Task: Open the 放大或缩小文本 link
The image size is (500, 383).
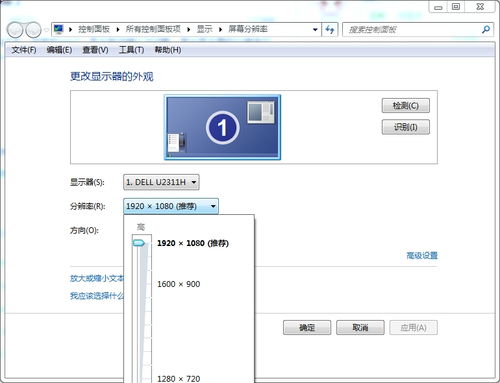Action: [97, 278]
